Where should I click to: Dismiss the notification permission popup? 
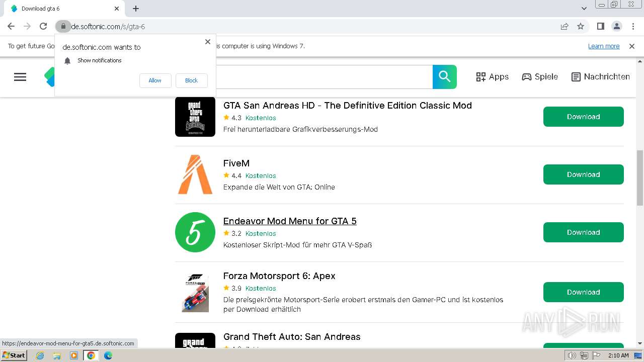[x=207, y=42]
